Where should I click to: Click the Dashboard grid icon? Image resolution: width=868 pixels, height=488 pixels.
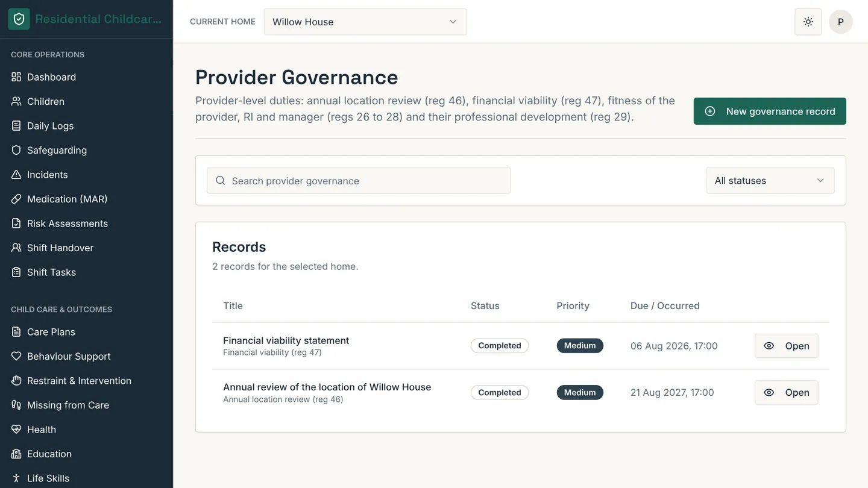[x=16, y=77]
